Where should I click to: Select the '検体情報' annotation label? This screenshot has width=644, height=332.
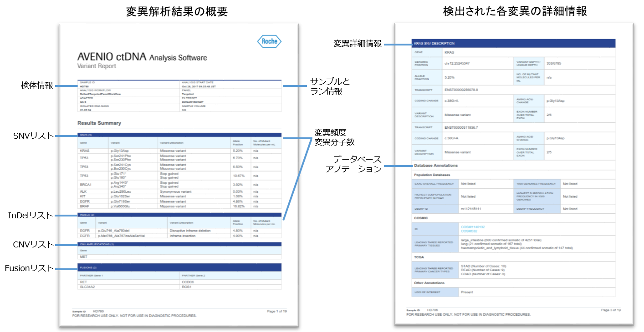pyautogui.click(x=37, y=85)
